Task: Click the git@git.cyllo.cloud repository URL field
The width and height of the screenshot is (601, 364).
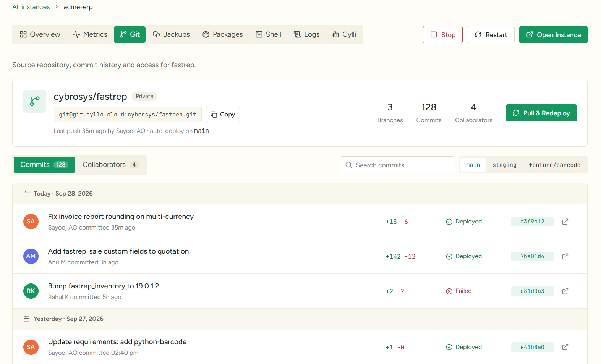Action: 128,115
